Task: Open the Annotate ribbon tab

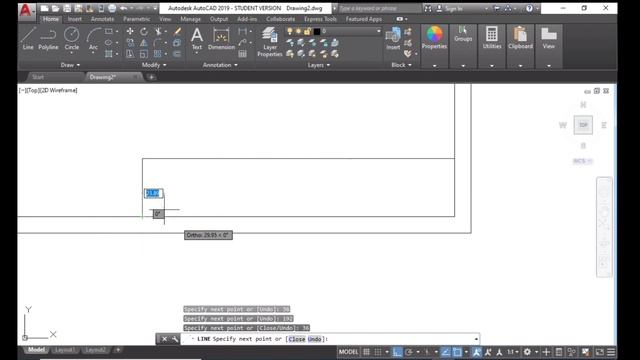Action: click(x=102, y=19)
